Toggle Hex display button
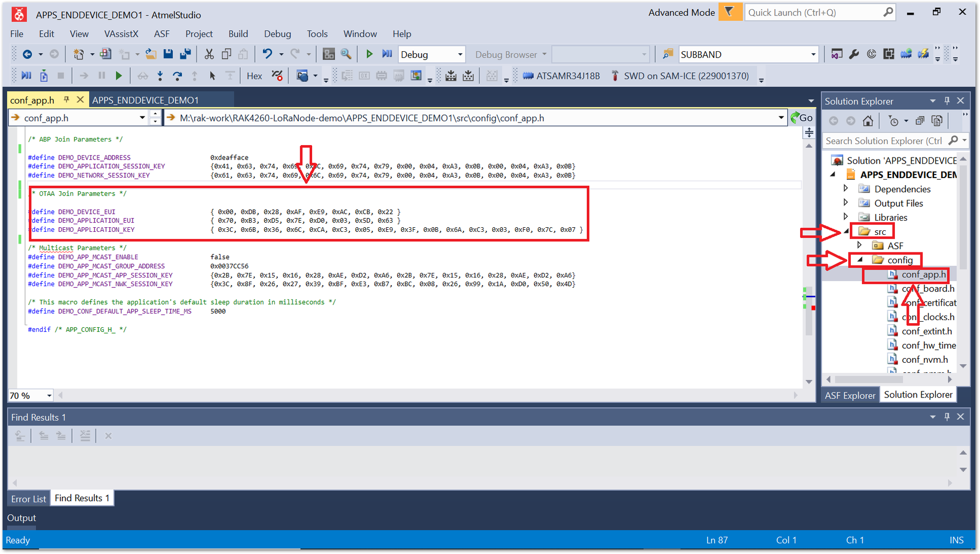 (254, 76)
